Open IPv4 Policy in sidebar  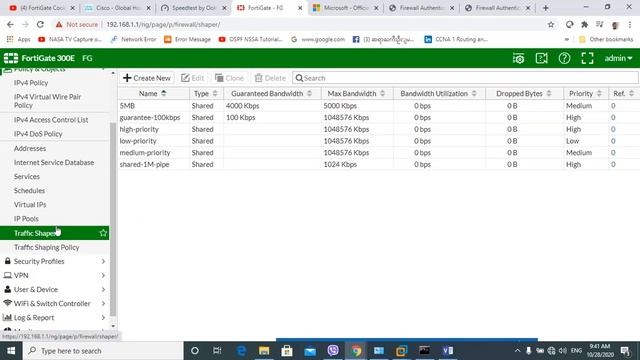click(x=31, y=83)
